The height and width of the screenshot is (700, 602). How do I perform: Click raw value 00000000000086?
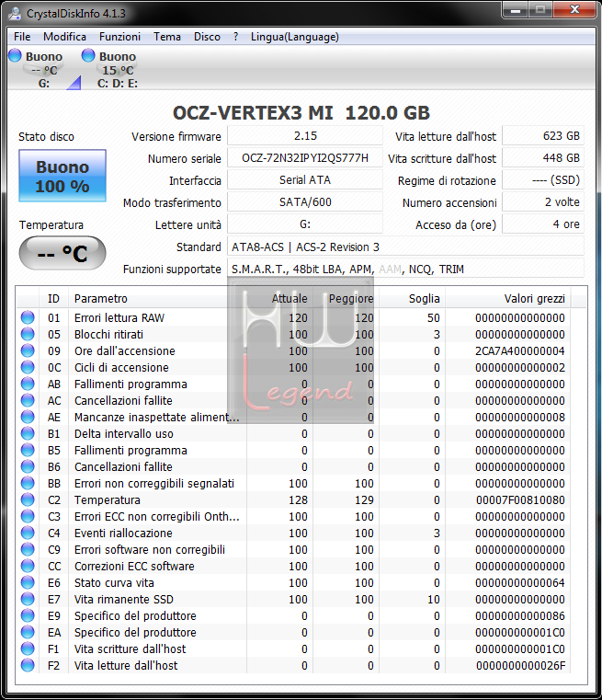click(520, 615)
